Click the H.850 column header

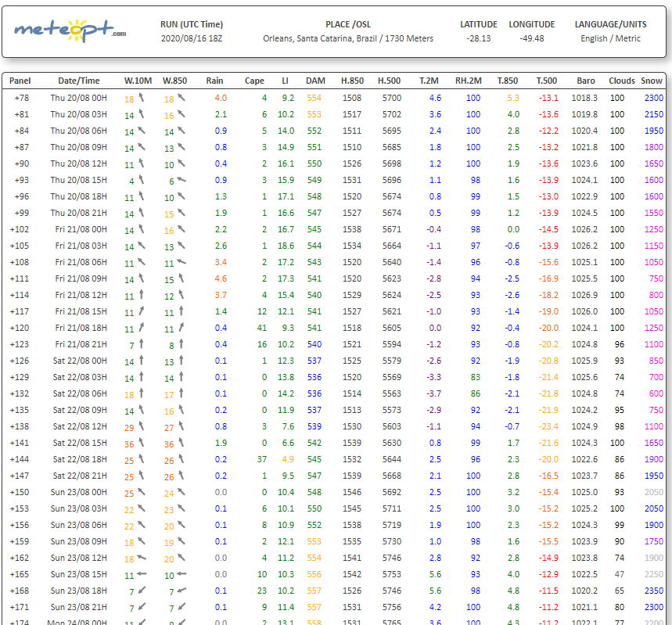pos(352,81)
